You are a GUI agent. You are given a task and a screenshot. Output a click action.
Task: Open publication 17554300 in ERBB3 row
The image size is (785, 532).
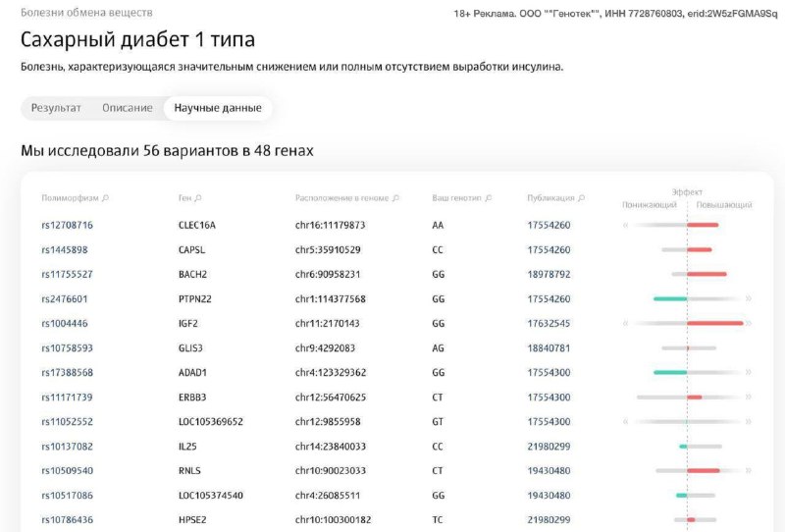tap(549, 398)
